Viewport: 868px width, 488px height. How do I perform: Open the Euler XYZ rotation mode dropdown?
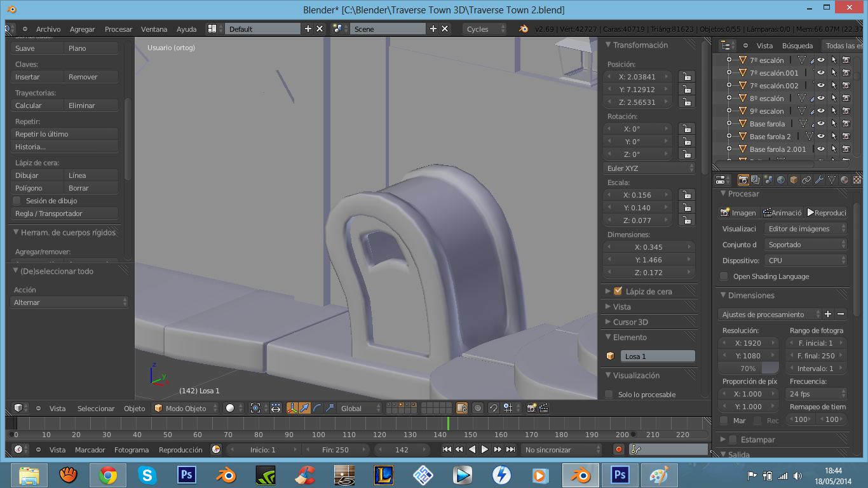pyautogui.click(x=649, y=168)
